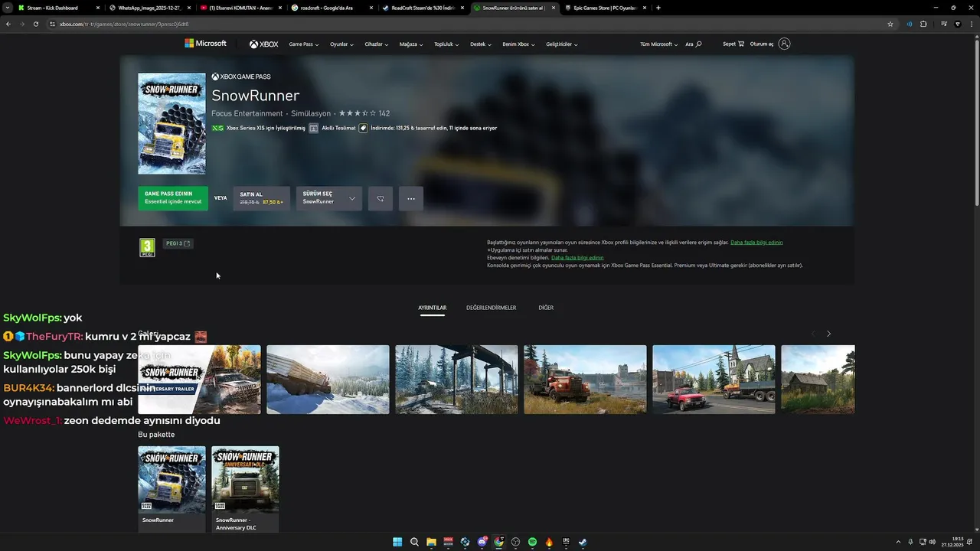
Task: Open the red truck by lake screenshot
Action: pos(585,380)
